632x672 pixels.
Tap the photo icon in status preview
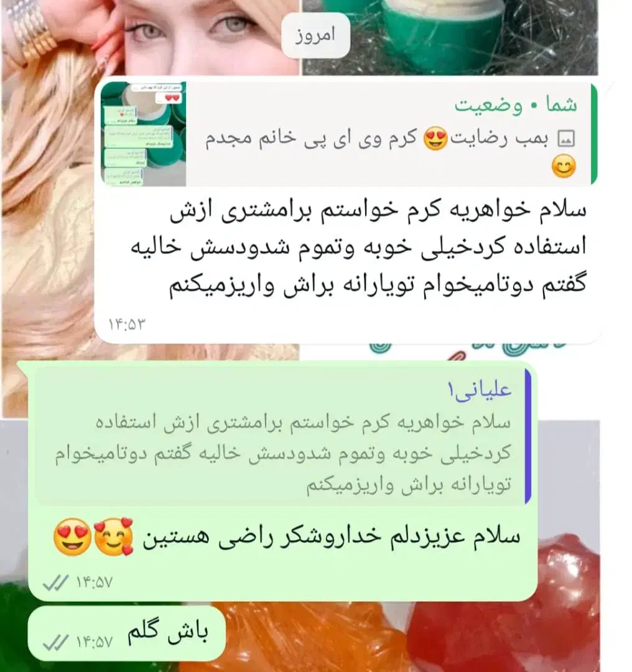(565, 139)
